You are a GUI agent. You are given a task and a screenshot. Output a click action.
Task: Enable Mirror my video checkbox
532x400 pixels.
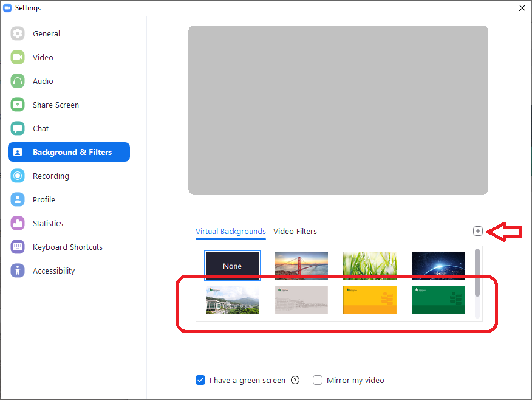tap(318, 380)
